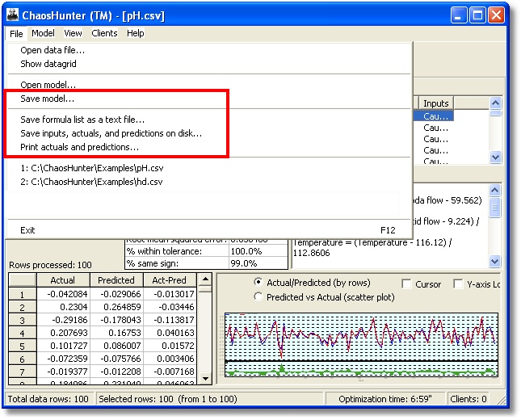Click Inputs list scroll down arrow
The image size is (521, 420).
click(x=495, y=157)
